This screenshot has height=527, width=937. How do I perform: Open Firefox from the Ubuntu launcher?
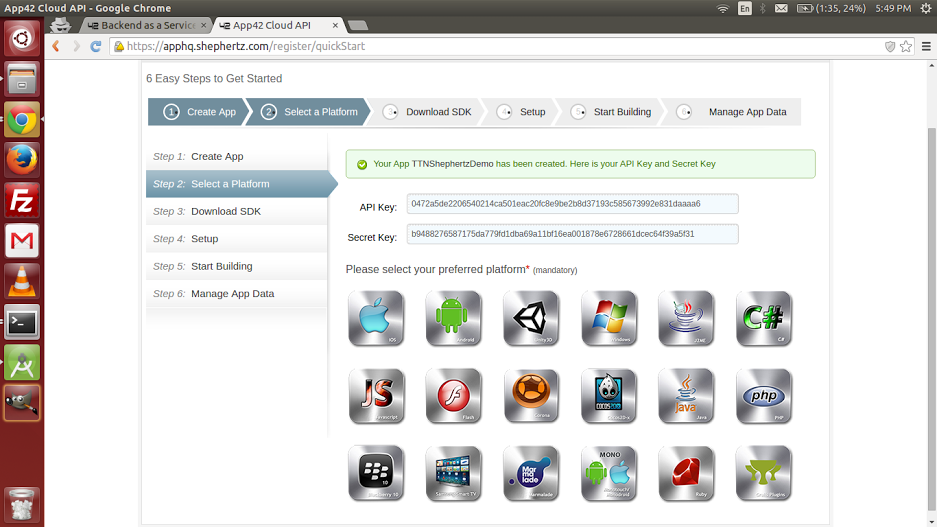pos(22,160)
